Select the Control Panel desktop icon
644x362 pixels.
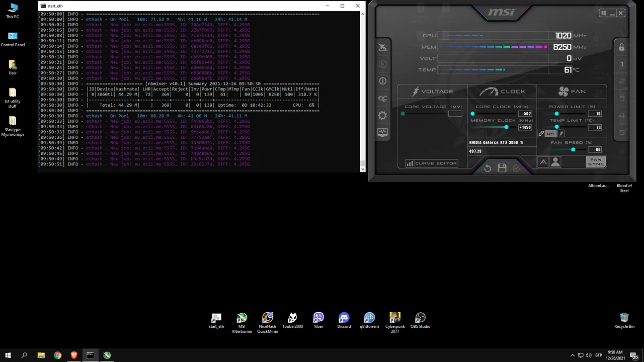pyautogui.click(x=13, y=39)
